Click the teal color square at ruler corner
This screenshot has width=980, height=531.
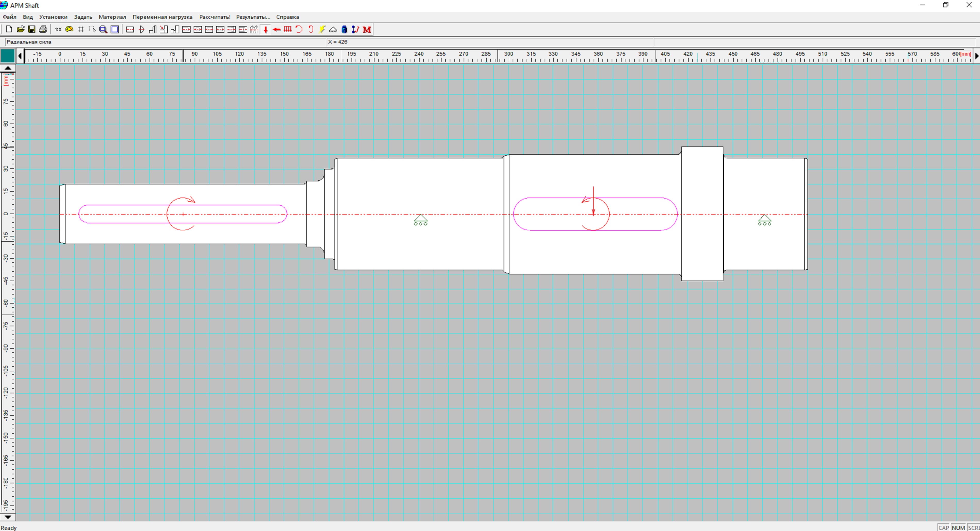pos(8,56)
